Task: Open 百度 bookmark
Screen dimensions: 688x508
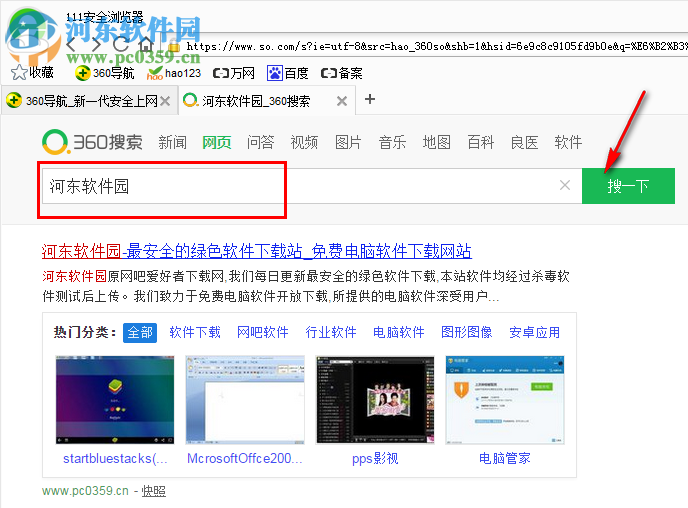Action: pyautogui.click(x=288, y=73)
